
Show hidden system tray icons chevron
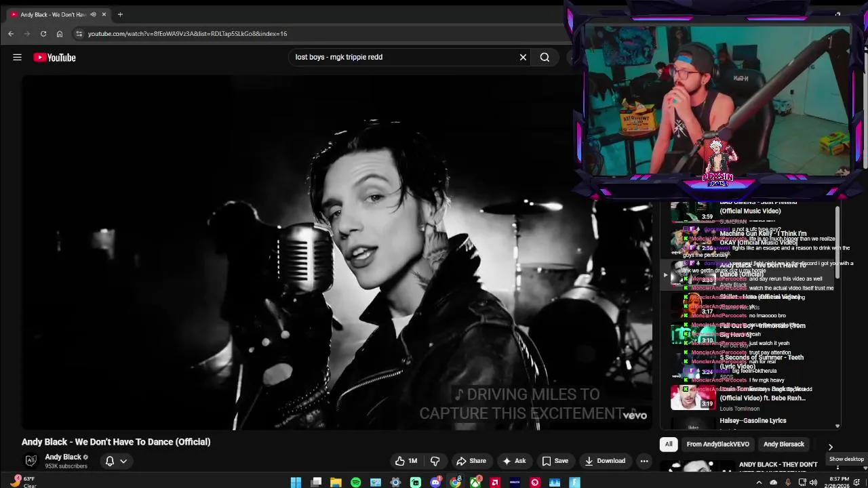tap(759, 483)
